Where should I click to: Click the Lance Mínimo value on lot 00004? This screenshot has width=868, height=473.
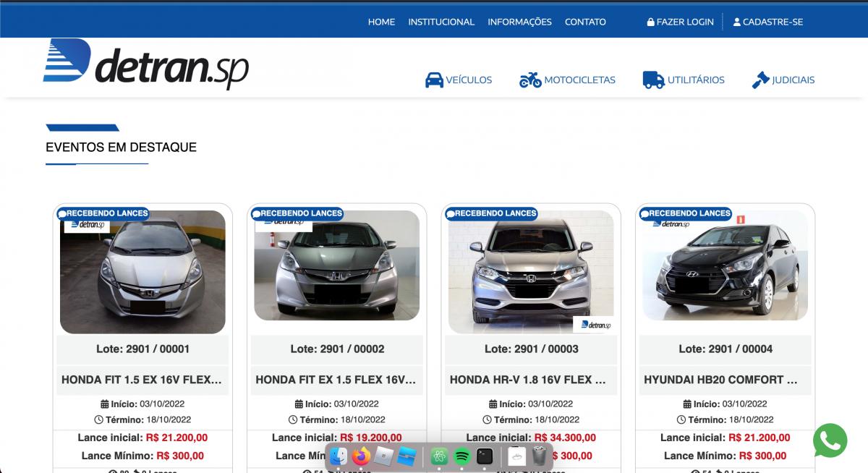coord(763,456)
